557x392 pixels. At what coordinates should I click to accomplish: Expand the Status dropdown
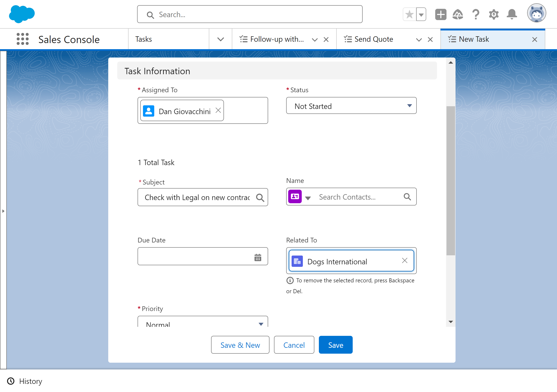click(x=351, y=106)
